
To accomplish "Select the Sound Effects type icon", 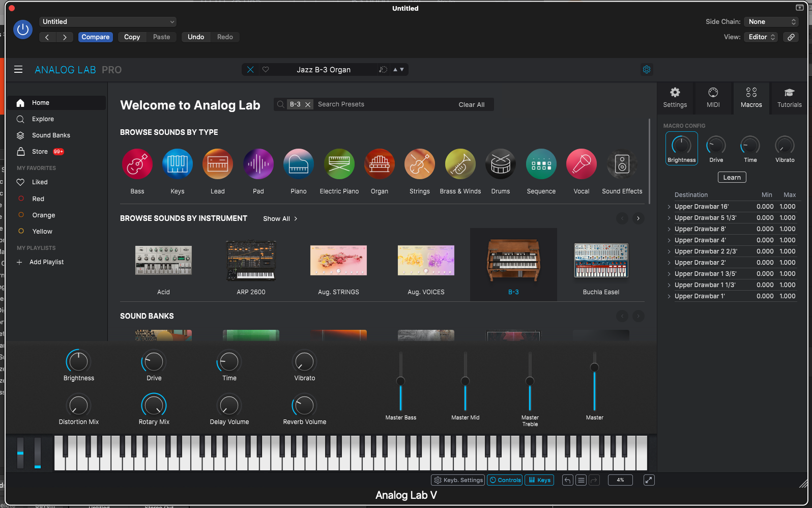I will click(x=622, y=164).
